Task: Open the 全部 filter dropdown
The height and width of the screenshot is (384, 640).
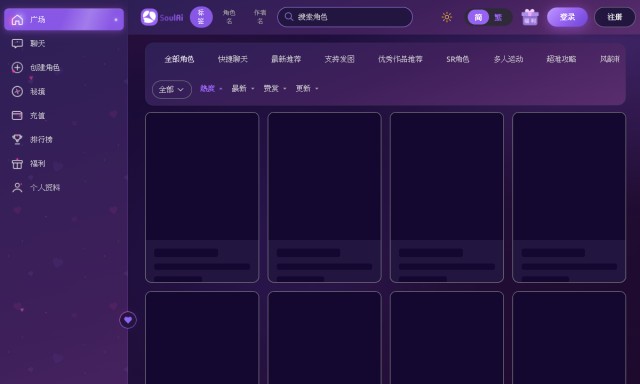Action: coord(172,89)
